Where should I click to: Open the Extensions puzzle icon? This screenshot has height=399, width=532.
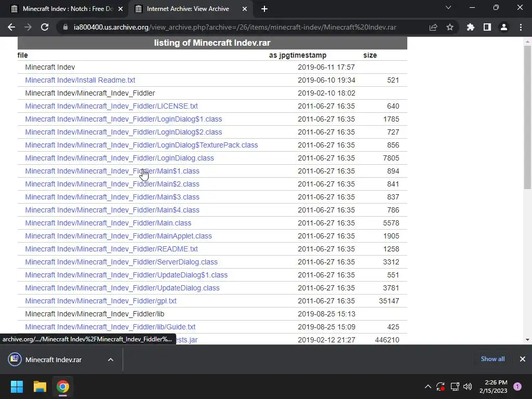[x=471, y=27]
